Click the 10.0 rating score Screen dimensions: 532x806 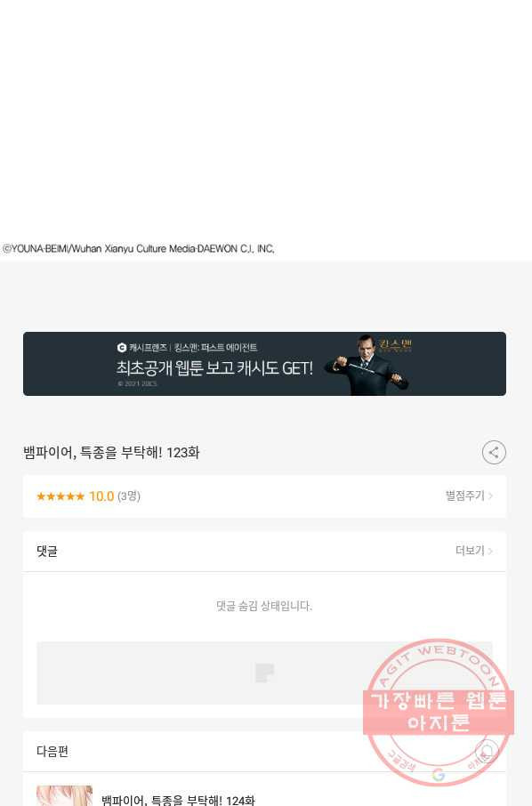click(x=101, y=496)
